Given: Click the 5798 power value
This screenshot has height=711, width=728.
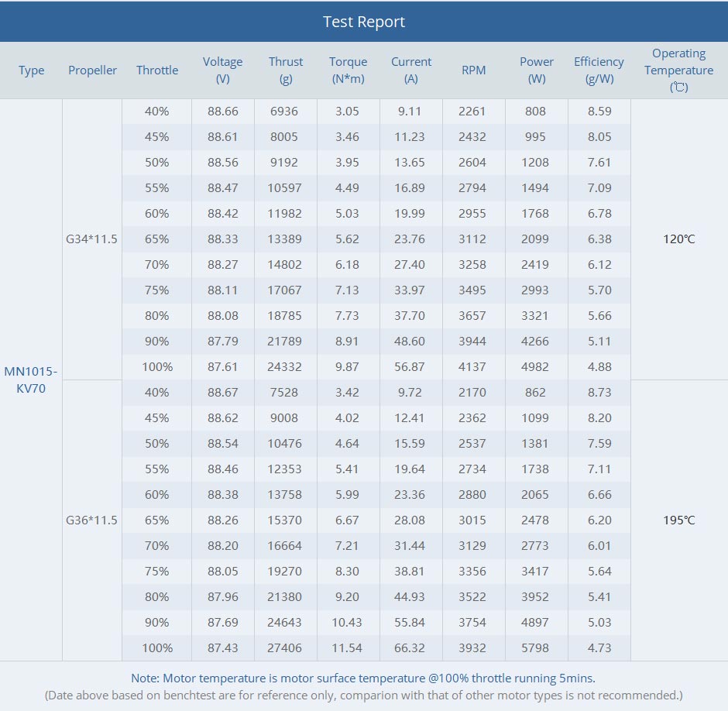Looking at the screenshot, I should [536, 648].
